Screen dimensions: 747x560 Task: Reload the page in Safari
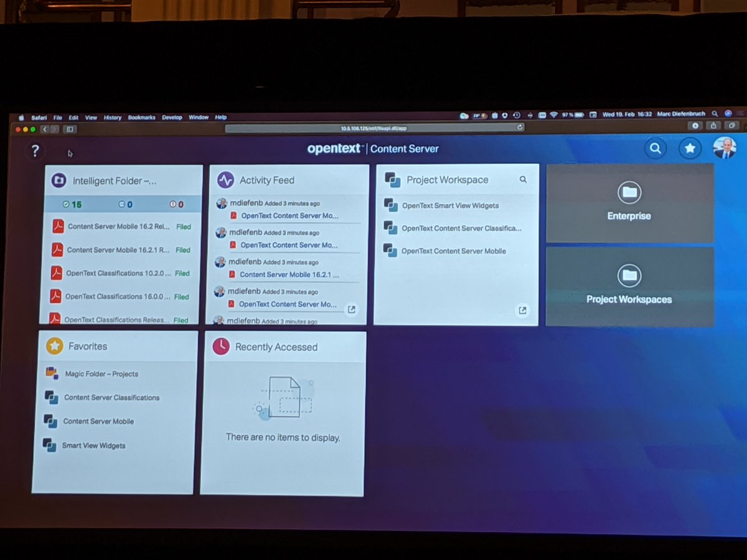click(520, 128)
